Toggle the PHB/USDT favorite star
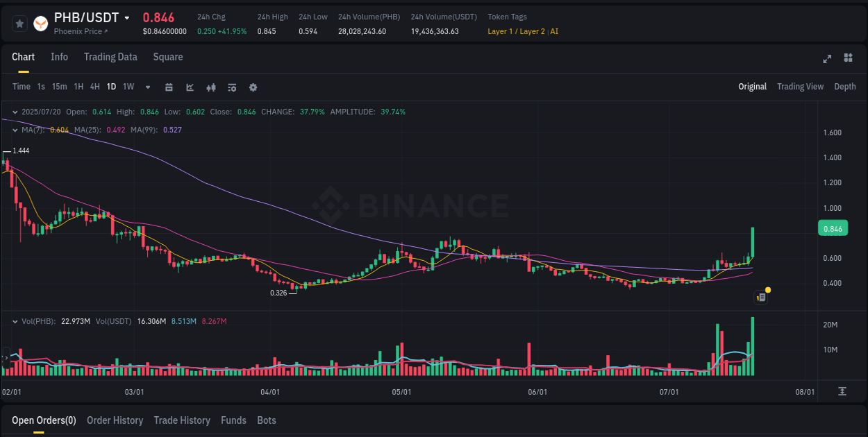Image resolution: width=868 pixels, height=437 pixels. 19,23
